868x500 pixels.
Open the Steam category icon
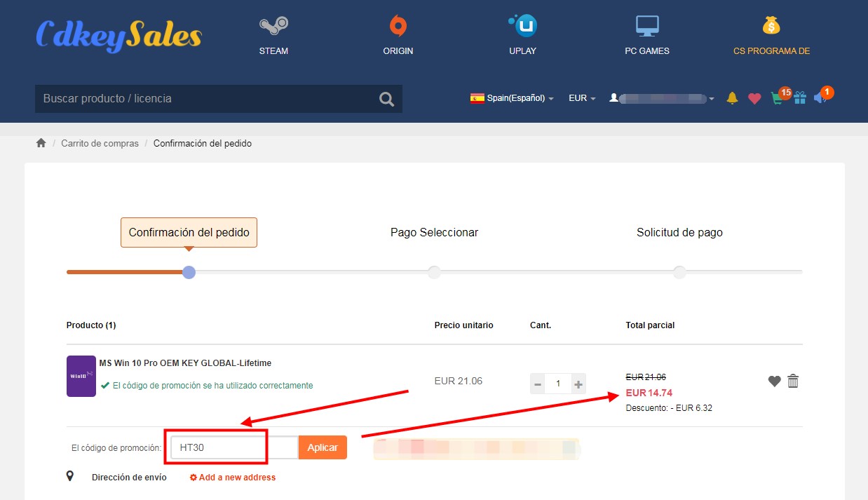click(x=273, y=27)
